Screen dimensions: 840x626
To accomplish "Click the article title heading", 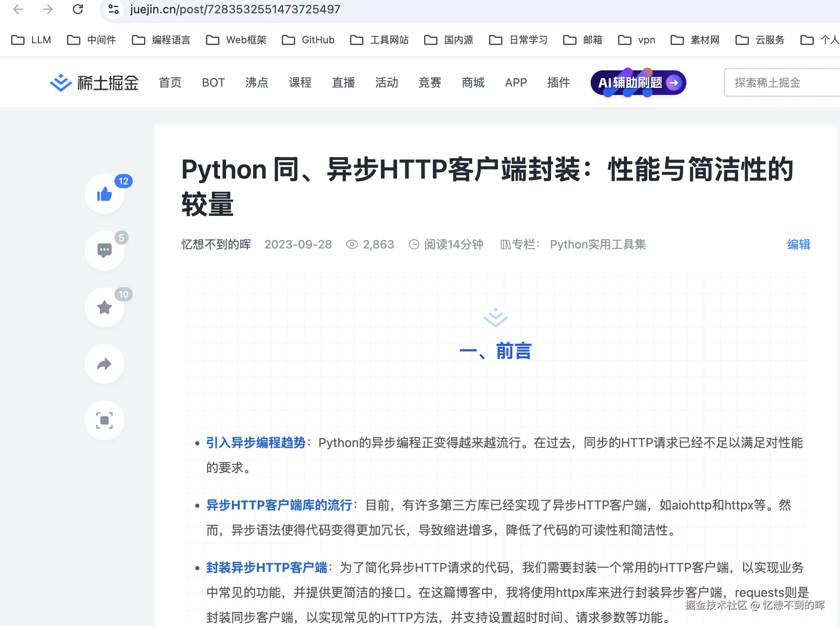I will click(x=487, y=186).
